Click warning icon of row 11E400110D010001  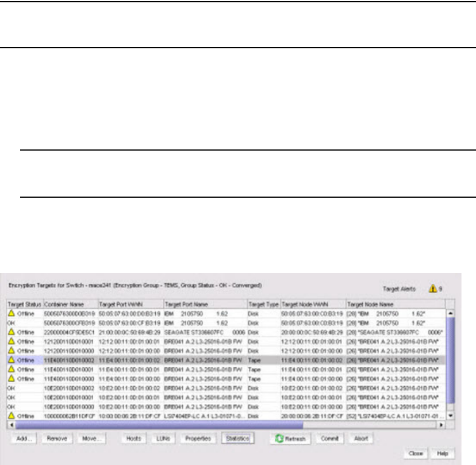[x=11, y=369]
